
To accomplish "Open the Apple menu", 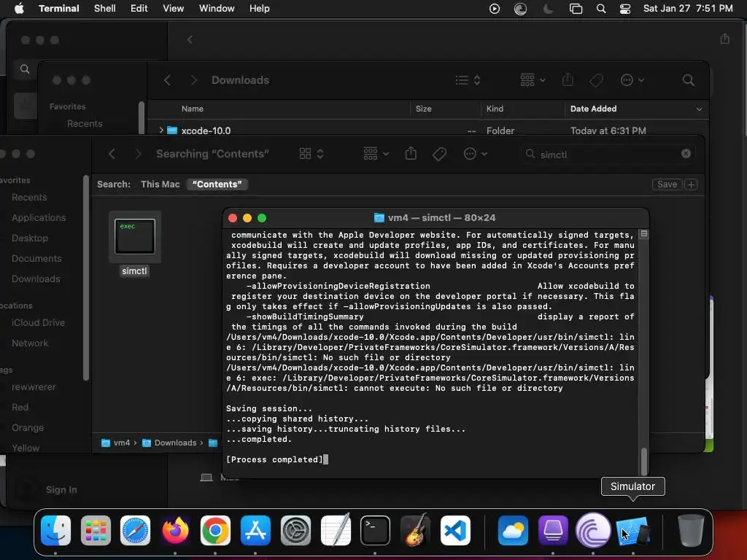I will click(19, 9).
